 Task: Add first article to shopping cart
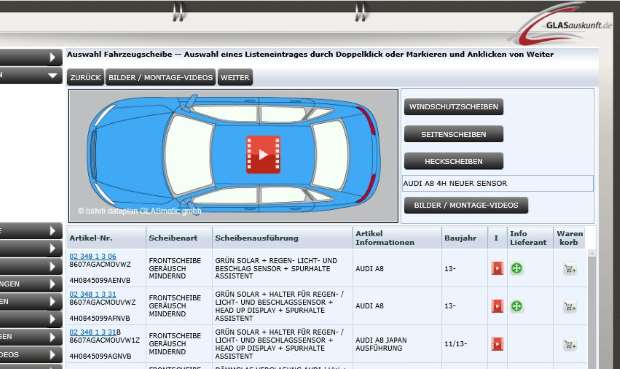click(569, 269)
